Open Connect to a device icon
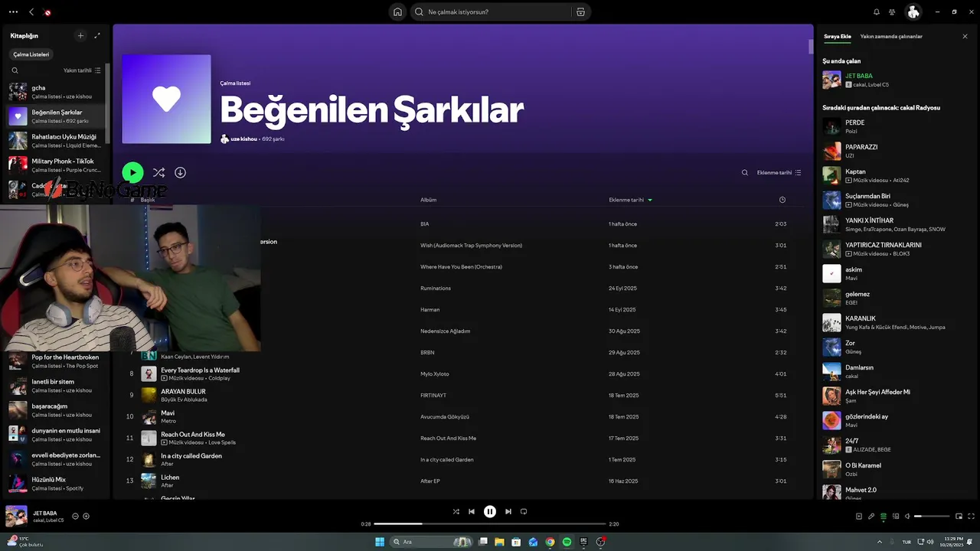The width and height of the screenshot is (980, 551). tap(896, 517)
